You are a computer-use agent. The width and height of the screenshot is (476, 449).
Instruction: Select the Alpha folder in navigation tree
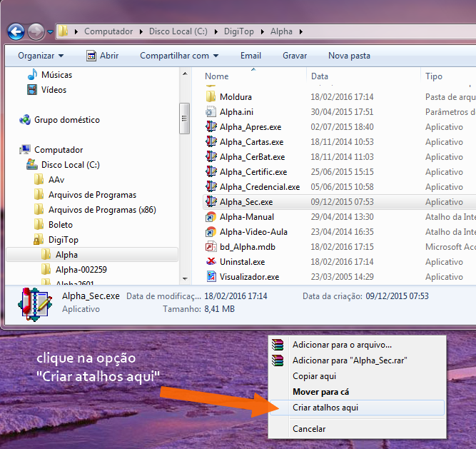[92, 254]
